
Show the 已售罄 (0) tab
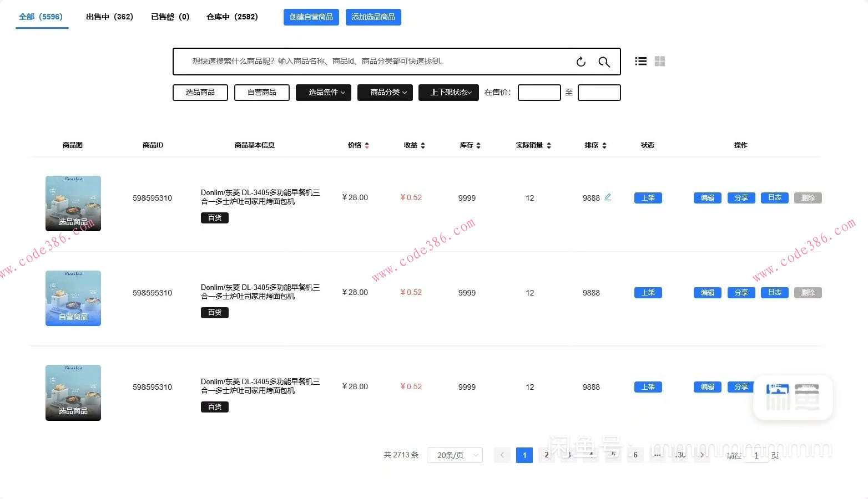170,17
